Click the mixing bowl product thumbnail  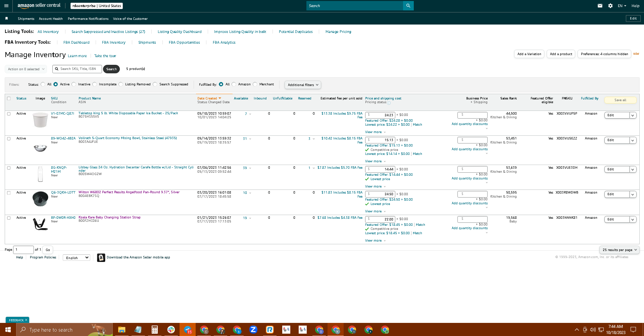click(40, 148)
